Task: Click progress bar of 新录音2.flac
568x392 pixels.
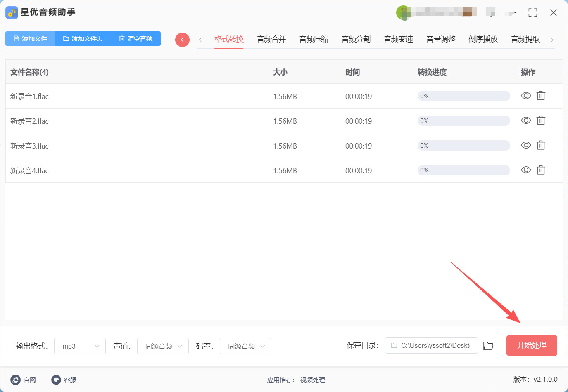Action: point(463,121)
